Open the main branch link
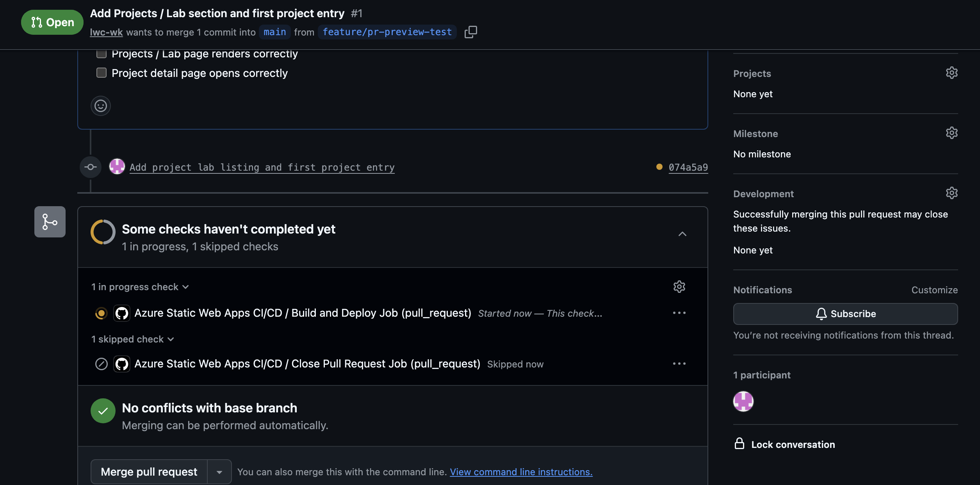This screenshot has height=485, width=980. pyautogui.click(x=275, y=32)
